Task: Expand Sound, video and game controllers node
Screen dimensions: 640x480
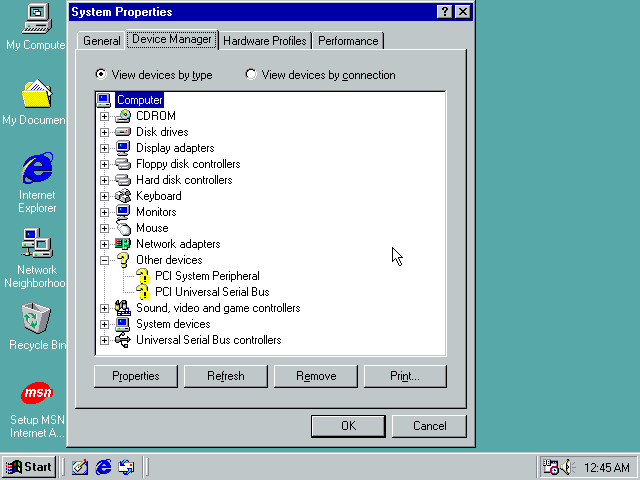Action: [104, 308]
